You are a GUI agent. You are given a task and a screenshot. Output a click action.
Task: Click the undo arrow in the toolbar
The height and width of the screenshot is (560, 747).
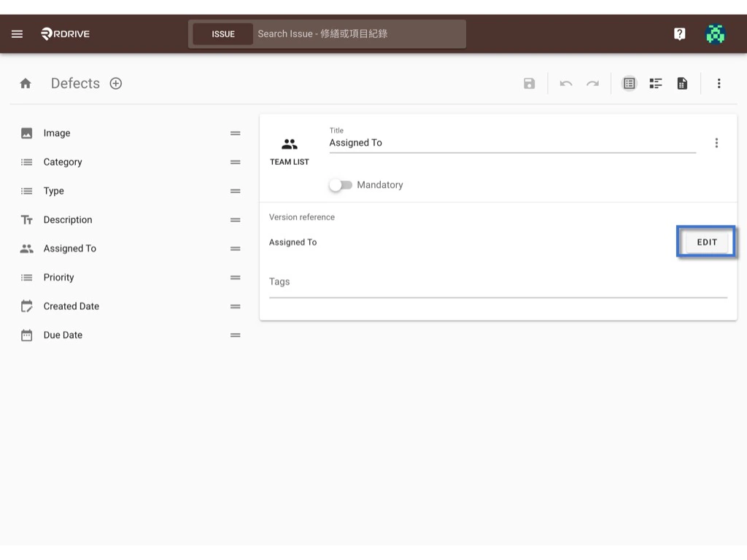[566, 83]
